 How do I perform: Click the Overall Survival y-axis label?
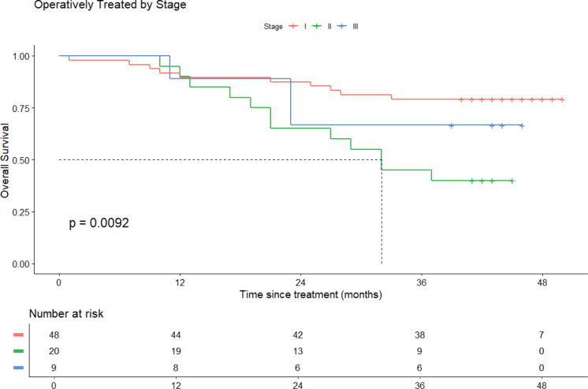coord(6,159)
